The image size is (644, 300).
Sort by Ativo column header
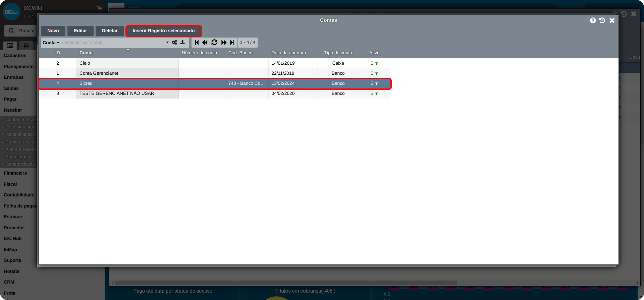[x=374, y=53]
